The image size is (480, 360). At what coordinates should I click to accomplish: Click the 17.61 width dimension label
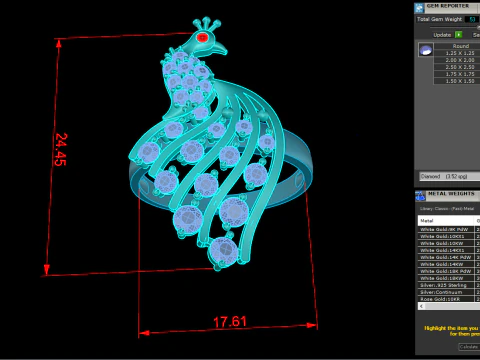(230, 322)
